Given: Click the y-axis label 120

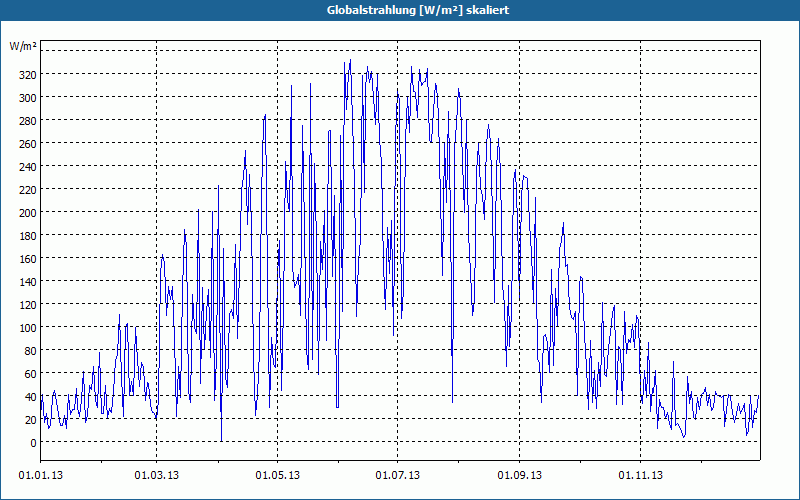Looking at the screenshot, I should (x=28, y=305).
